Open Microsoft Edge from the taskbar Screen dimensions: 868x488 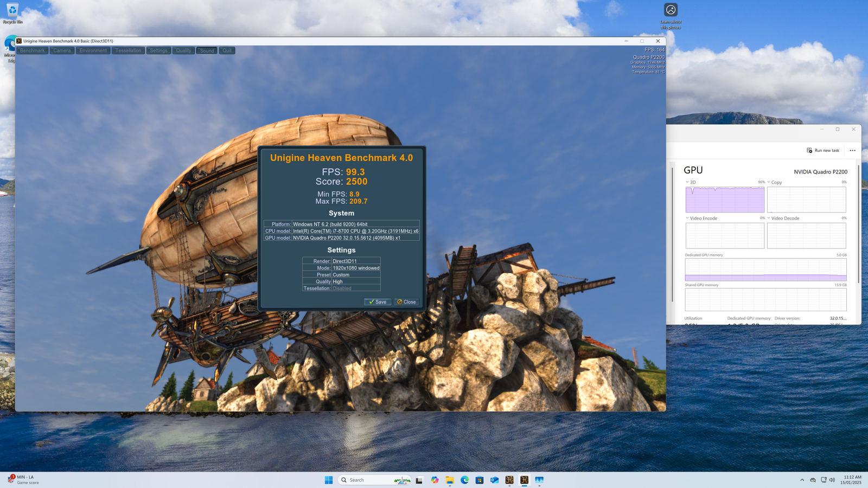(465, 480)
